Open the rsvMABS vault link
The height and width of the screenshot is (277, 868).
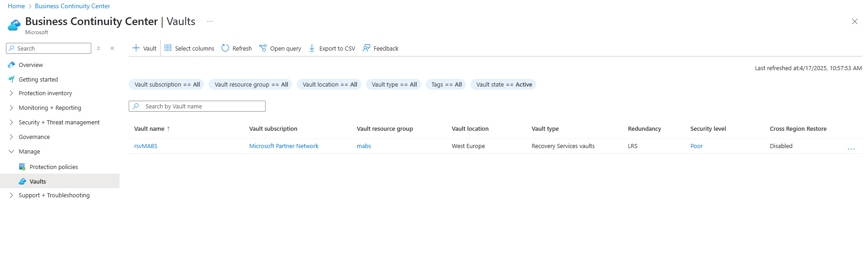[x=146, y=146]
